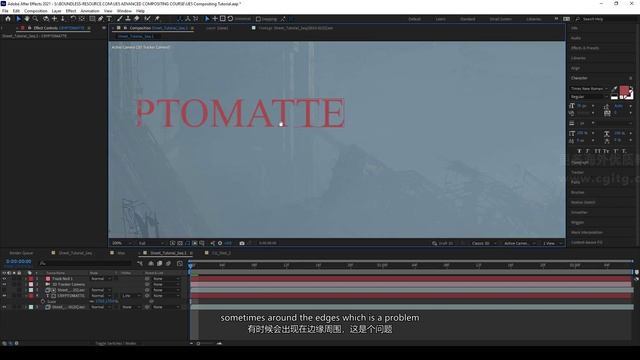Click the graph editor icon in timeline

(x=180, y=264)
